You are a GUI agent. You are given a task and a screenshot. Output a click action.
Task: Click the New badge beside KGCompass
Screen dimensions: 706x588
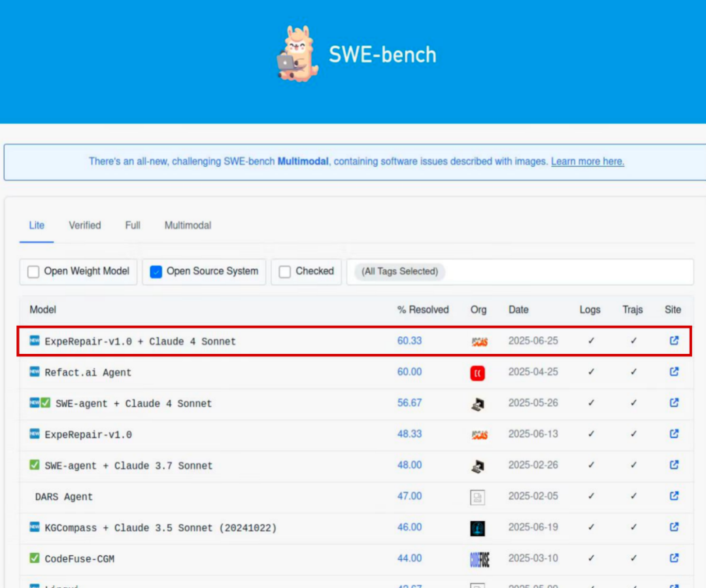pyautogui.click(x=35, y=527)
